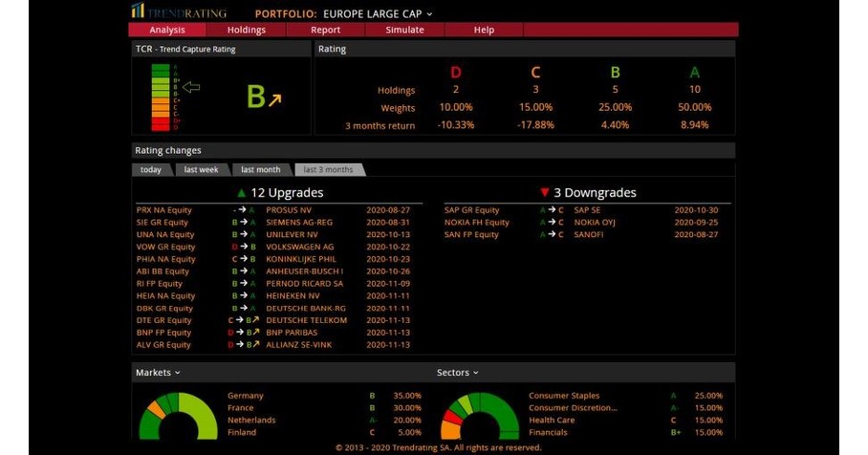Open PRX NA Equity upgrade row

click(279, 210)
